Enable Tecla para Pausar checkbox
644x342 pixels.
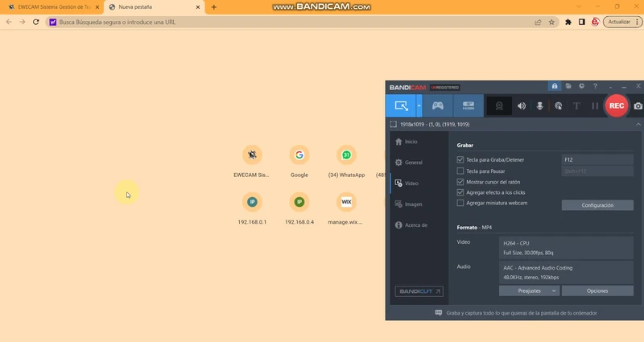[x=460, y=171]
